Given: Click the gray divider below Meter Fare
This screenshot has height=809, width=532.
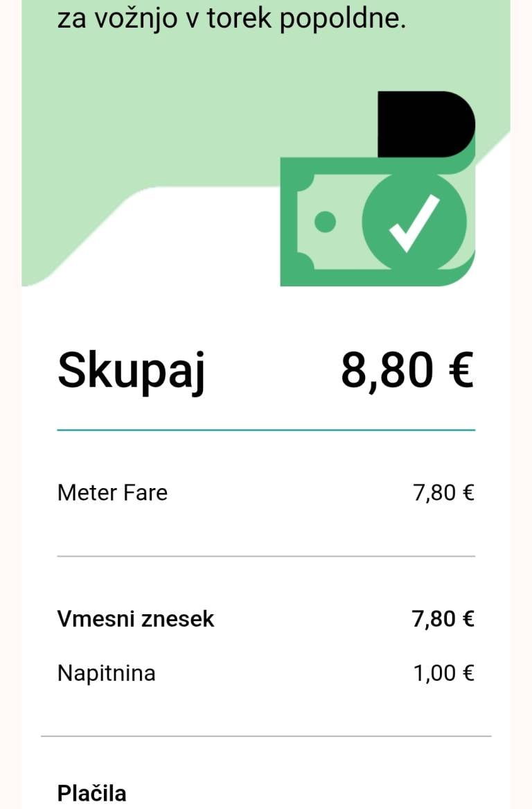Looking at the screenshot, I should coord(266,556).
